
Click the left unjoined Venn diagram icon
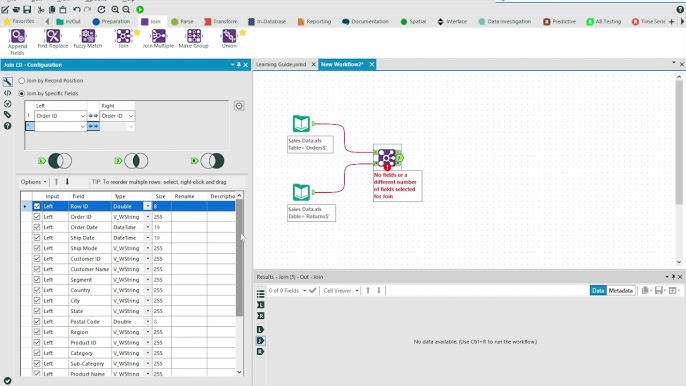(x=60, y=161)
